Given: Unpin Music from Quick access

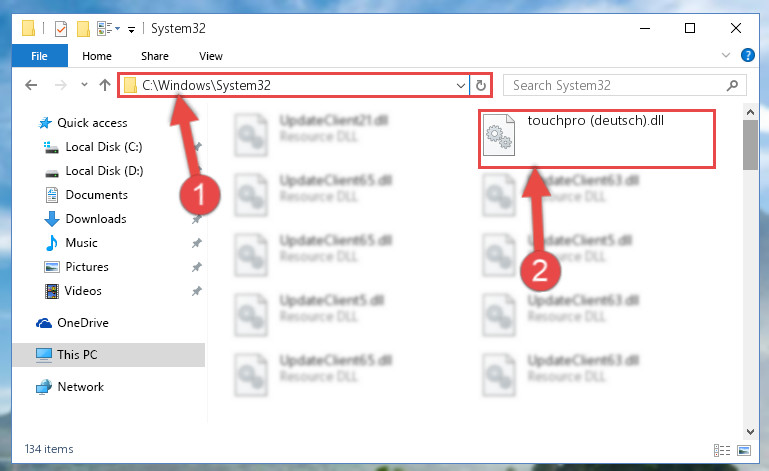Looking at the screenshot, I should (x=197, y=243).
